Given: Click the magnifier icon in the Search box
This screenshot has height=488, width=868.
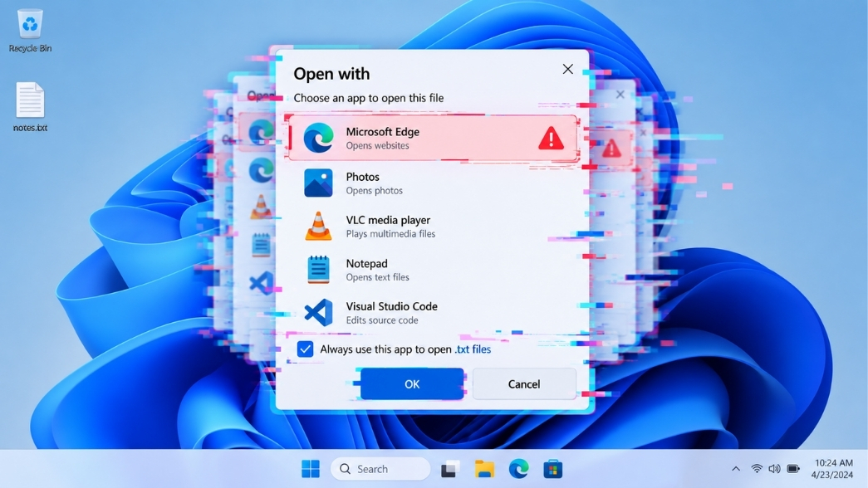Looking at the screenshot, I should pyautogui.click(x=345, y=469).
